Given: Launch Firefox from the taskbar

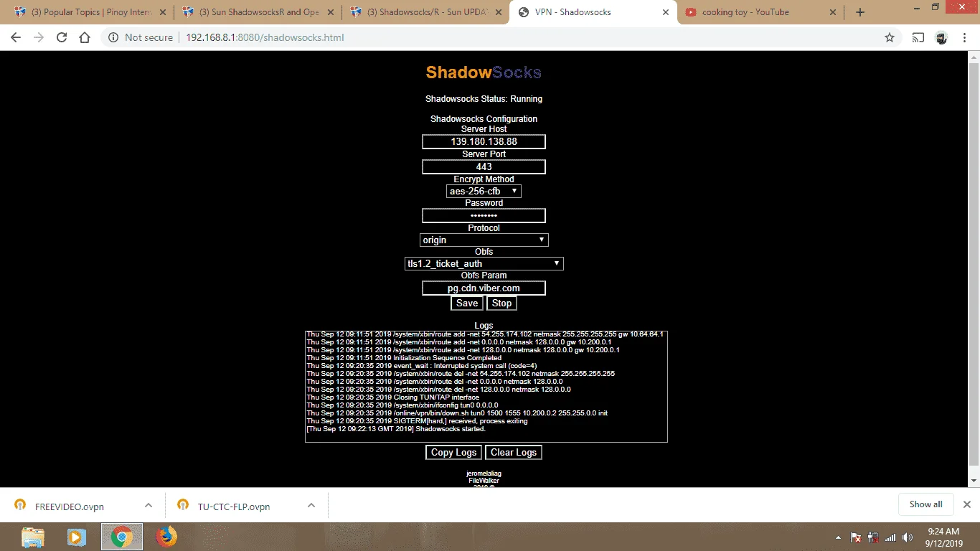Looking at the screenshot, I should tap(166, 537).
